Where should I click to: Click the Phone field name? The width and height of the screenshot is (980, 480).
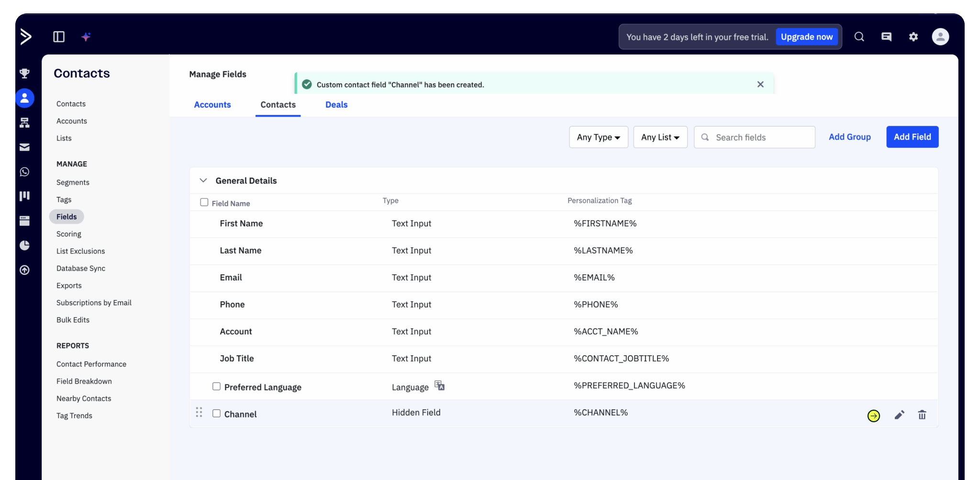coord(232,305)
